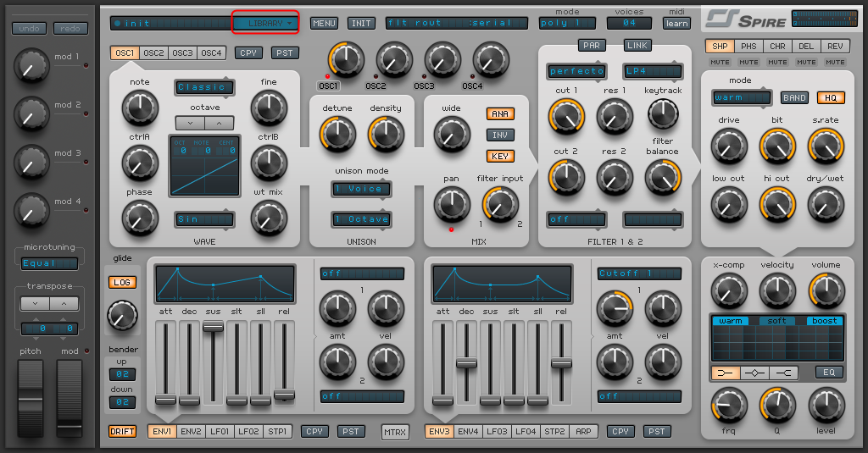
Task: Select the peak EQ shape icon
Action: 755,373
